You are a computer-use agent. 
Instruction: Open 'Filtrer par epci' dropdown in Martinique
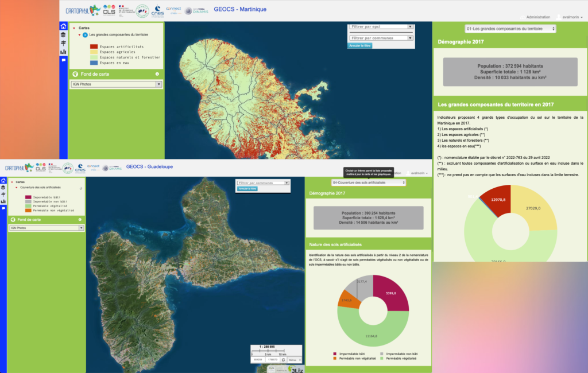click(381, 26)
